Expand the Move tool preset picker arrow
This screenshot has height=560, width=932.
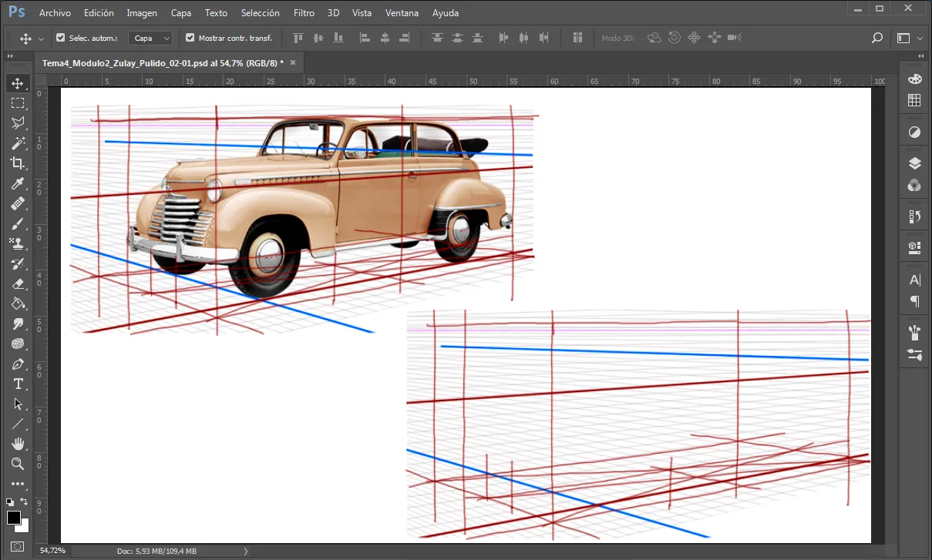pos(41,39)
